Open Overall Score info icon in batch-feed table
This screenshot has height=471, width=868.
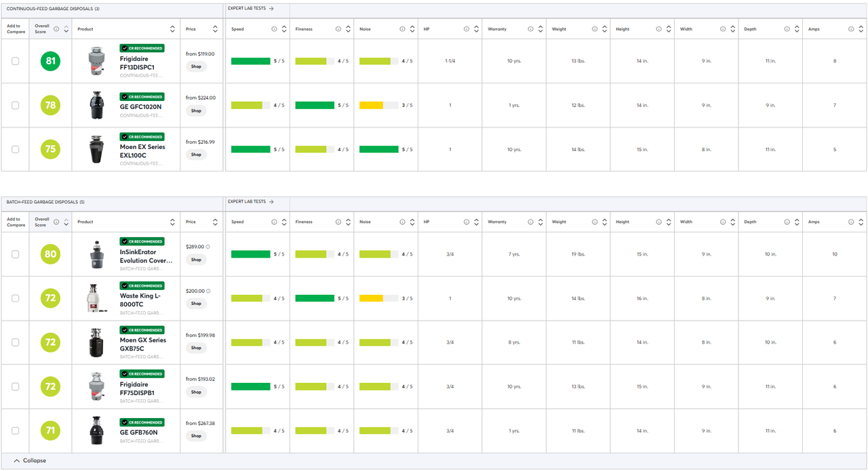[56, 222]
